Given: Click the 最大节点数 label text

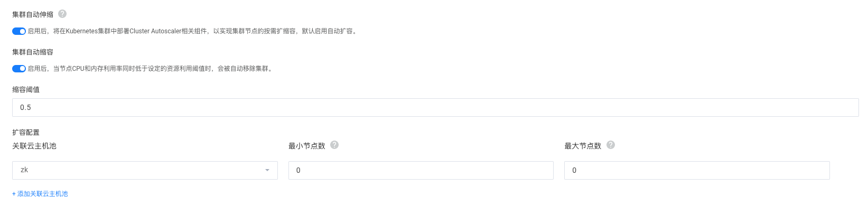Looking at the screenshot, I should point(583,146).
